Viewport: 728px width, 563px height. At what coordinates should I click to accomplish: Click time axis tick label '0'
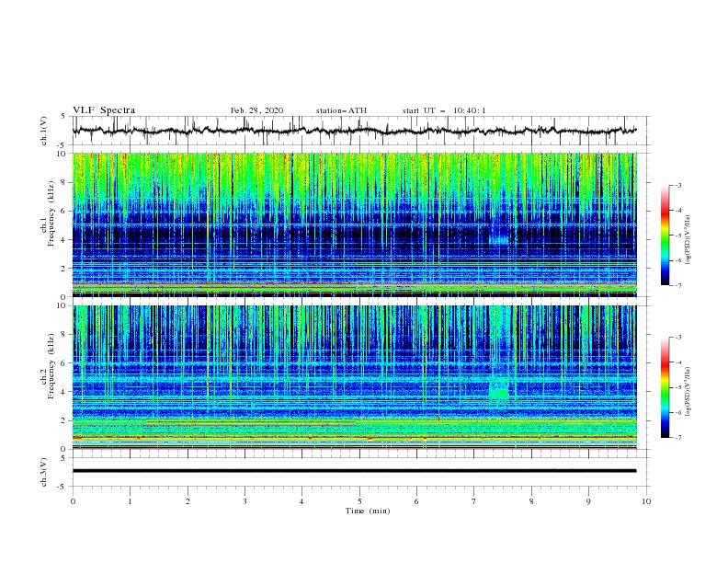(73, 501)
